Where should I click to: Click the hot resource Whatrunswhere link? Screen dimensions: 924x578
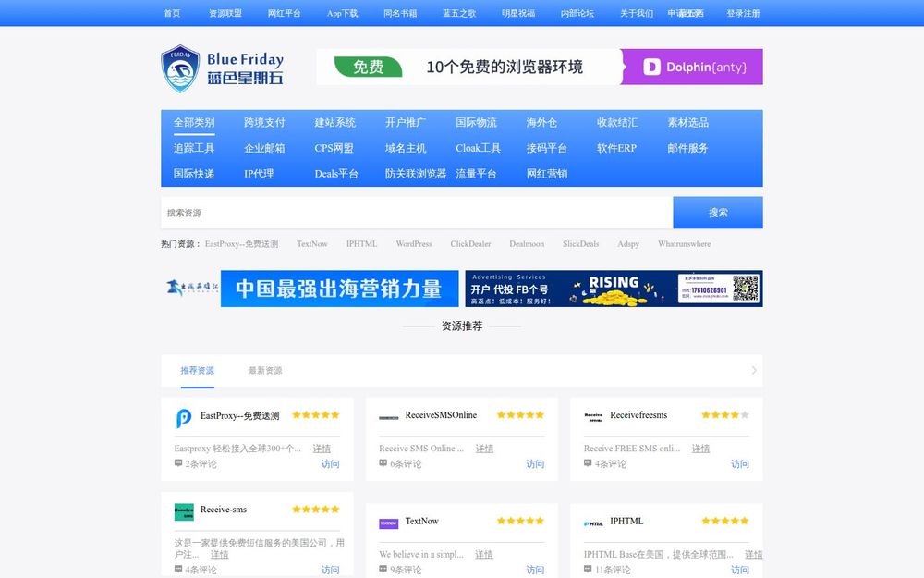pos(684,243)
